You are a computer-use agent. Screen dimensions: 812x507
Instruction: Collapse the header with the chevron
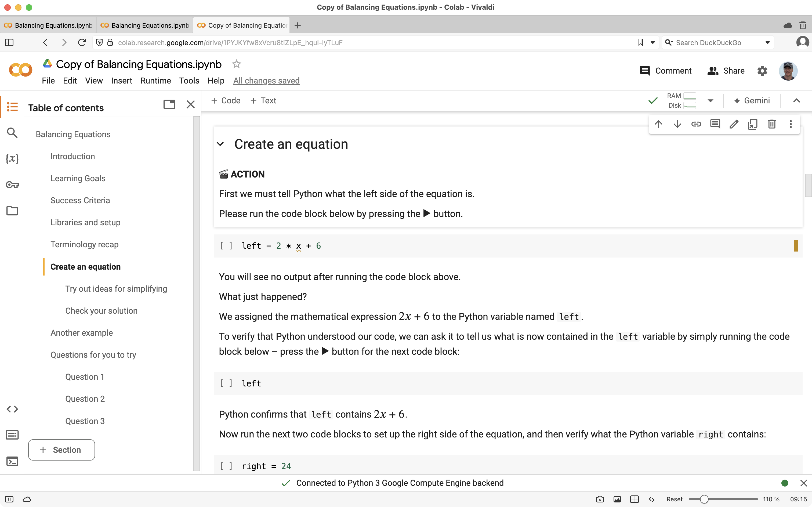pyautogui.click(x=797, y=101)
